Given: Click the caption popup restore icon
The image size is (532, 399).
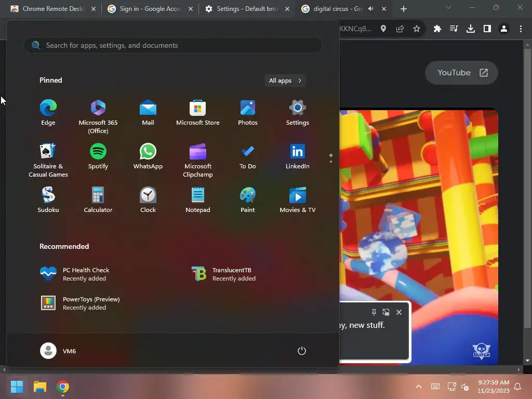Looking at the screenshot, I should [386, 312].
